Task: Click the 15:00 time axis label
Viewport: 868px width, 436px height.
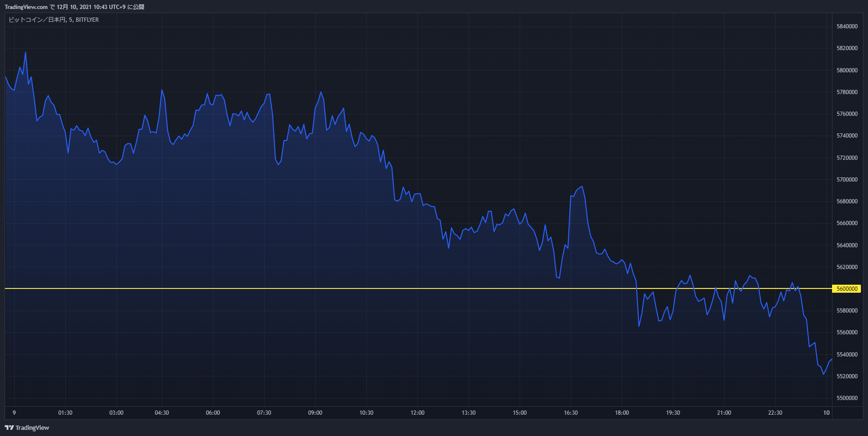Action: (520, 413)
